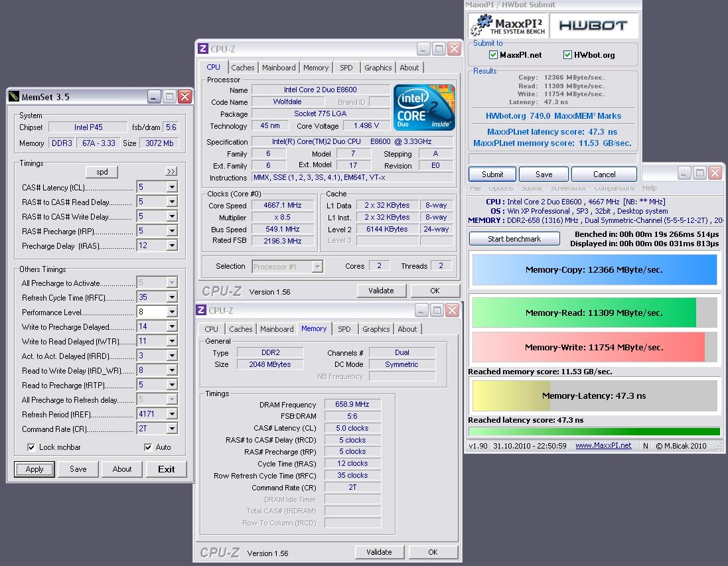Click the Memory-Latency result bar
The image size is (728, 566).
pos(595,395)
